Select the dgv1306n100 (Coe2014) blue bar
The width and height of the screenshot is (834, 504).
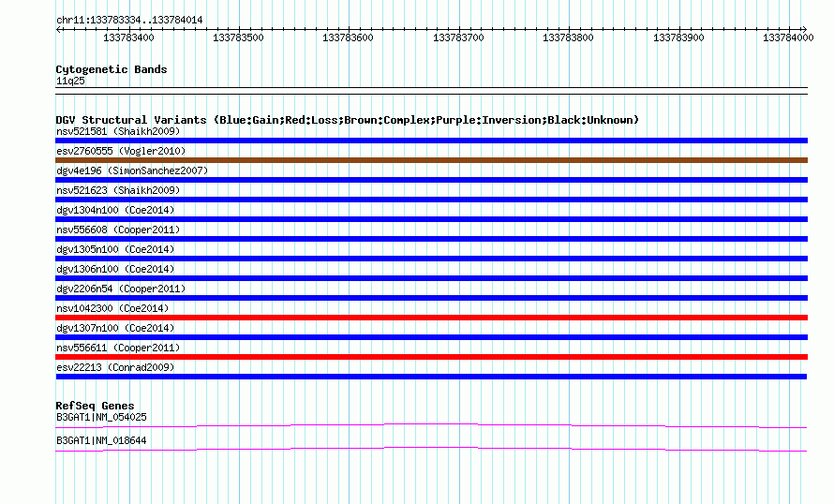[431, 278]
